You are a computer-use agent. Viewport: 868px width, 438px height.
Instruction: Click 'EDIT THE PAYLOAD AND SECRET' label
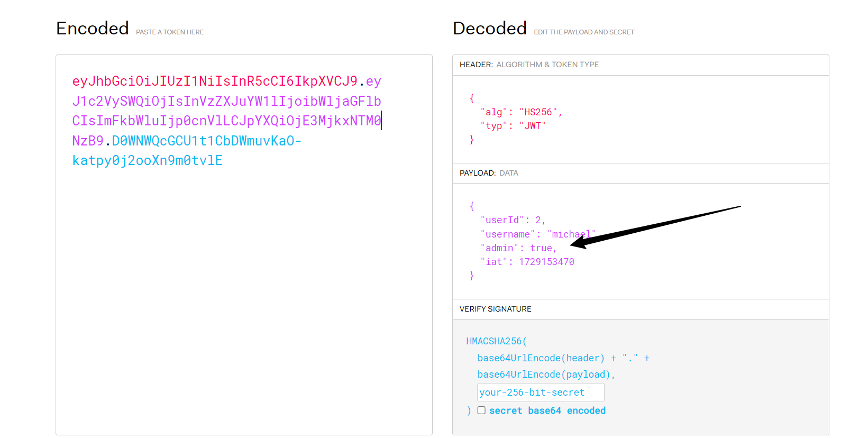pyautogui.click(x=584, y=32)
